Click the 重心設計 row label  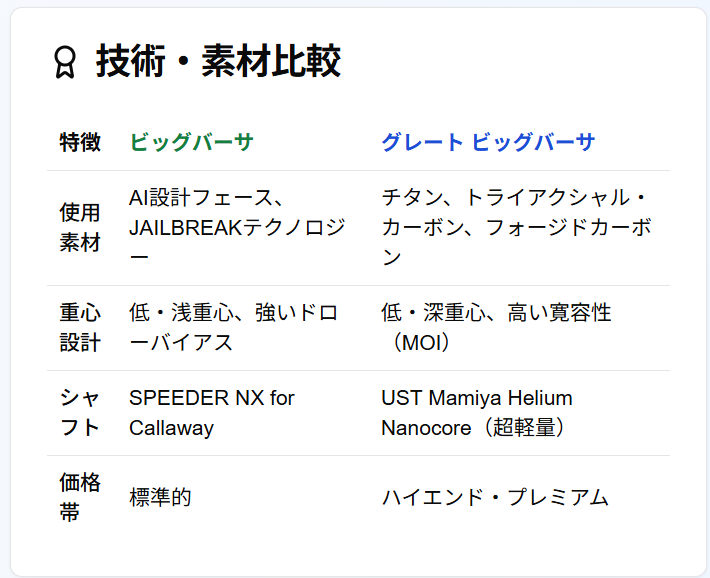tap(80, 328)
